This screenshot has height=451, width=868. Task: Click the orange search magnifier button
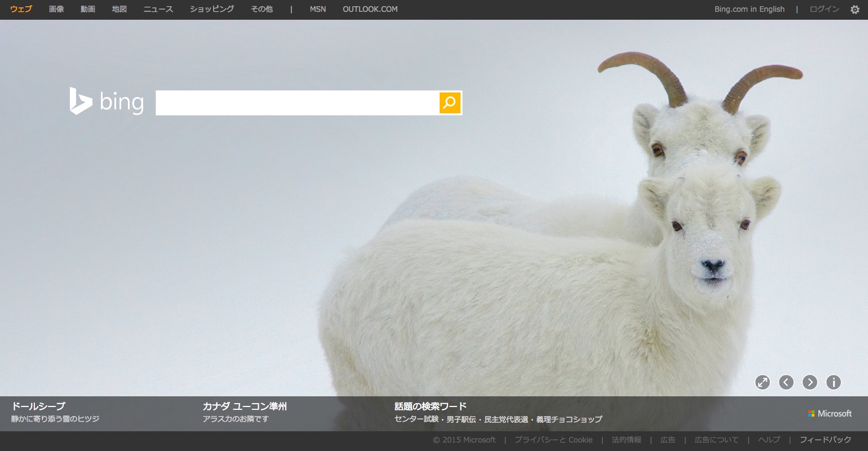tap(450, 103)
